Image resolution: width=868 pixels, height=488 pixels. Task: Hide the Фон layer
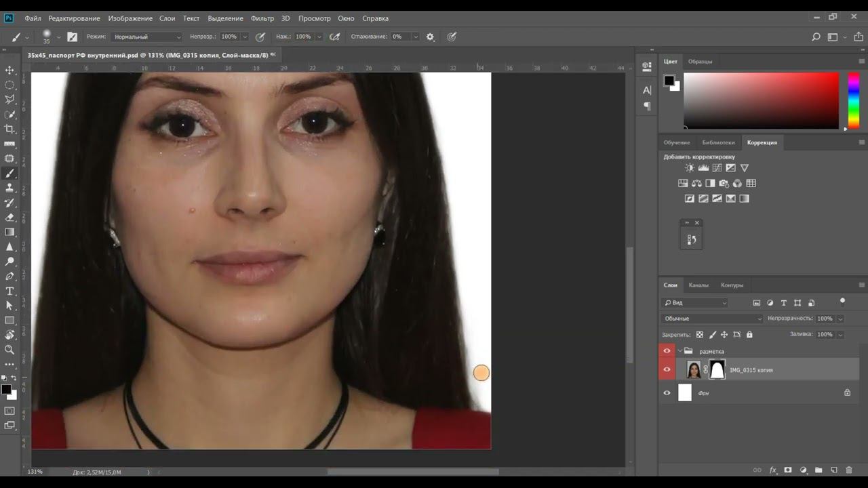point(667,392)
